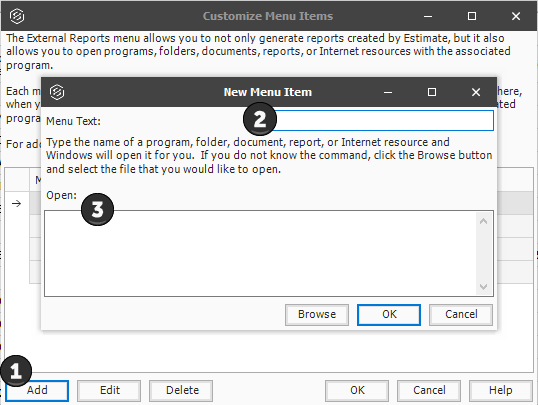This screenshot has width=538, height=405.
Task: Click inside the Open command text area
Action: coord(261,254)
